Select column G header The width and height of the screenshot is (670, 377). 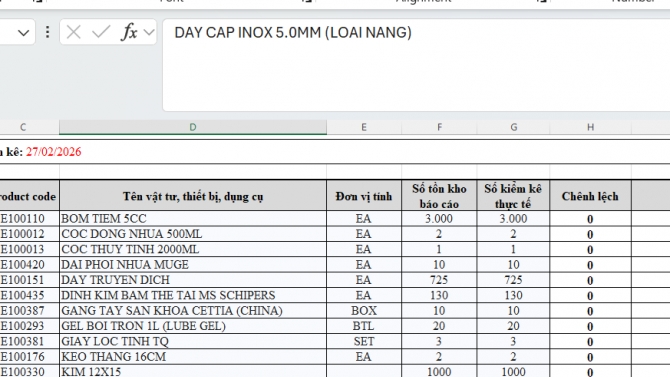point(513,127)
